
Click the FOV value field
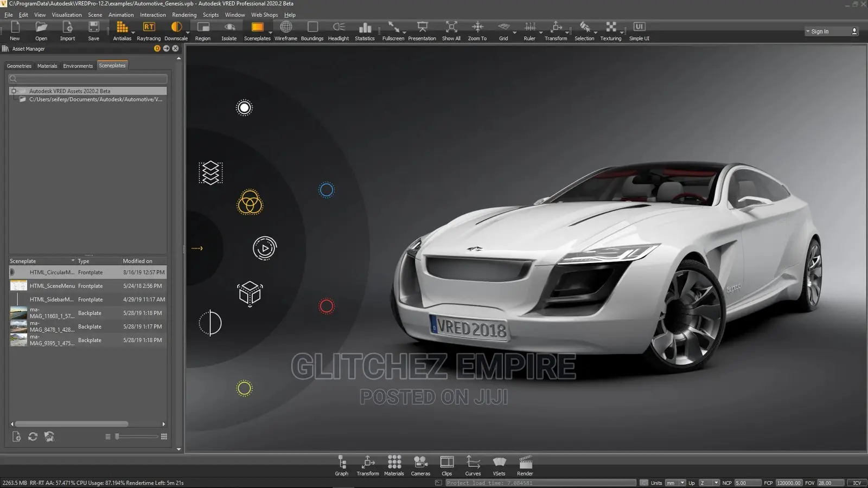click(x=831, y=483)
